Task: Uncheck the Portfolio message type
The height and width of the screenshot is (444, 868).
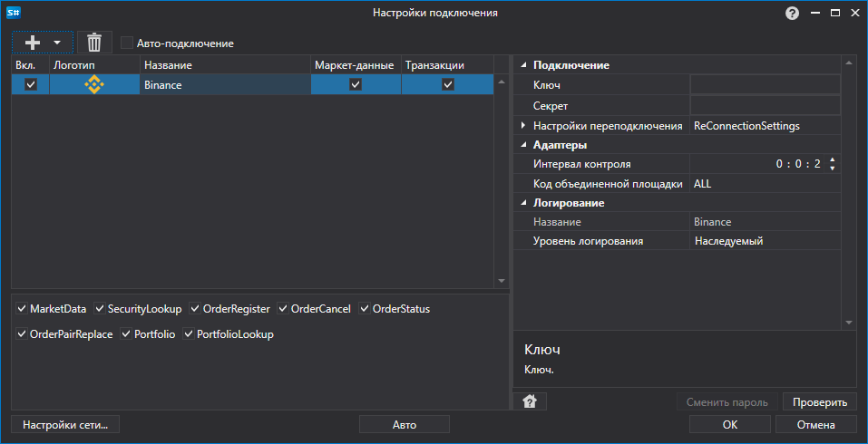Action: pos(126,334)
